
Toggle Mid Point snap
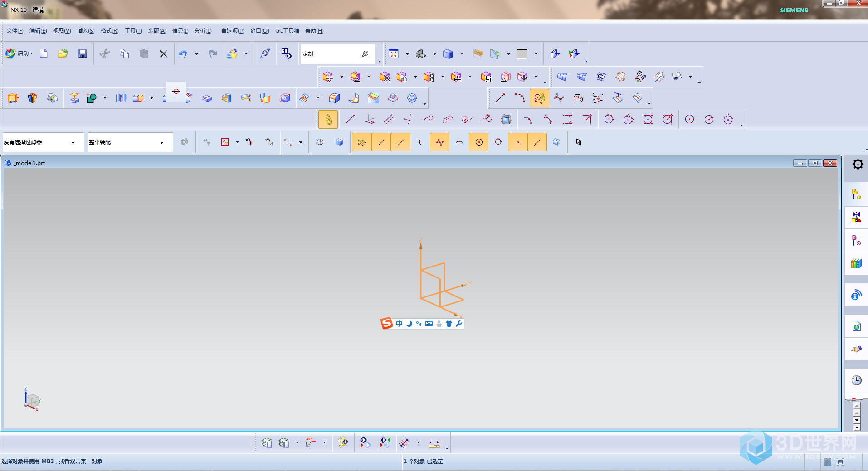(x=400, y=142)
